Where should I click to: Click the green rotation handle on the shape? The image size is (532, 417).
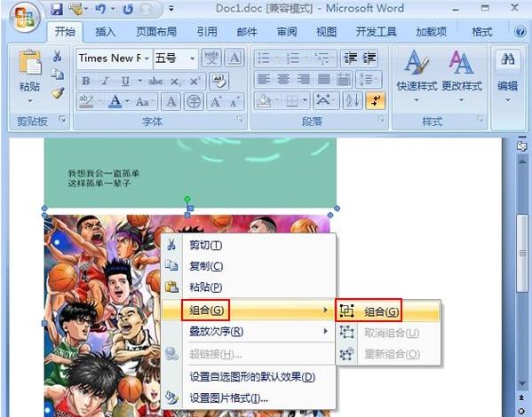click(187, 199)
